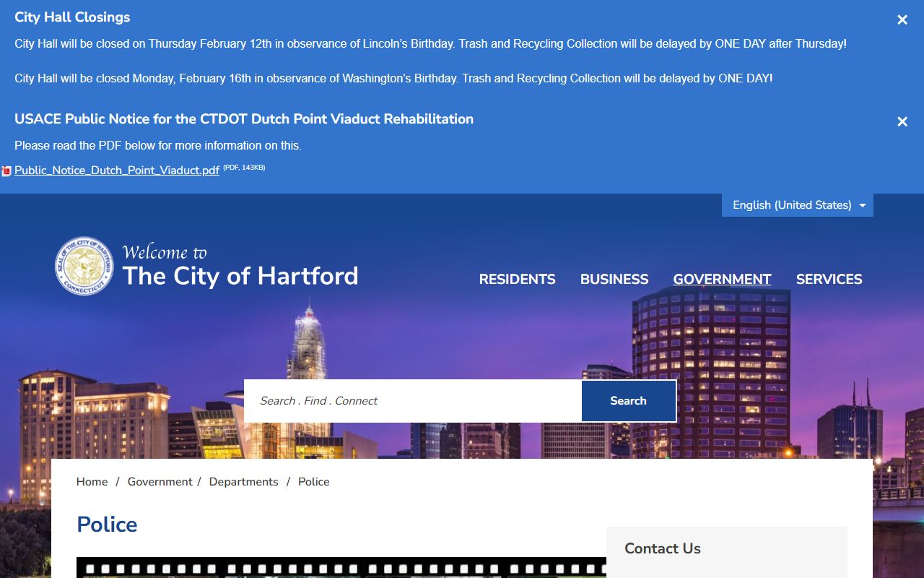924x578 pixels.
Task: Expand the Services navigation menu
Action: (x=829, y=280)
